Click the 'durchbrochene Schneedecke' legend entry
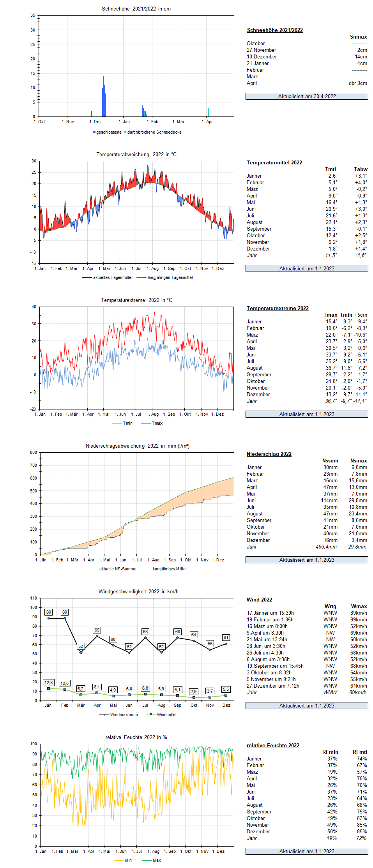Screen dimensions: 373x868 pyautogui.click(x=153, y=132)
